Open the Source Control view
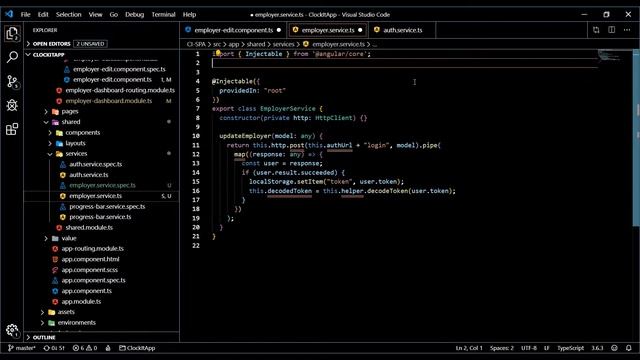This screenshot has height=360, width=640. click(12, 82)
